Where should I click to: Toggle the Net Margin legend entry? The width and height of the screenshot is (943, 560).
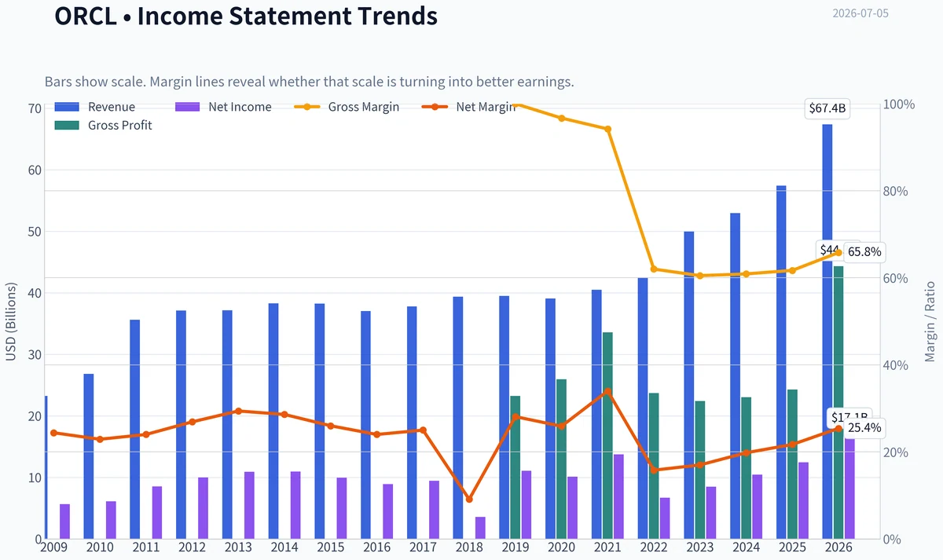[x=468, y=107]
